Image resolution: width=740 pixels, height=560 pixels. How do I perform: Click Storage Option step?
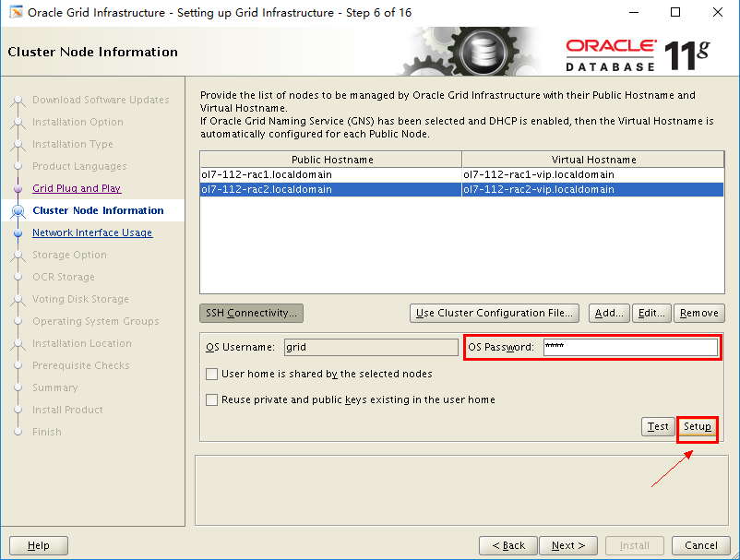[x=69, y=255]
